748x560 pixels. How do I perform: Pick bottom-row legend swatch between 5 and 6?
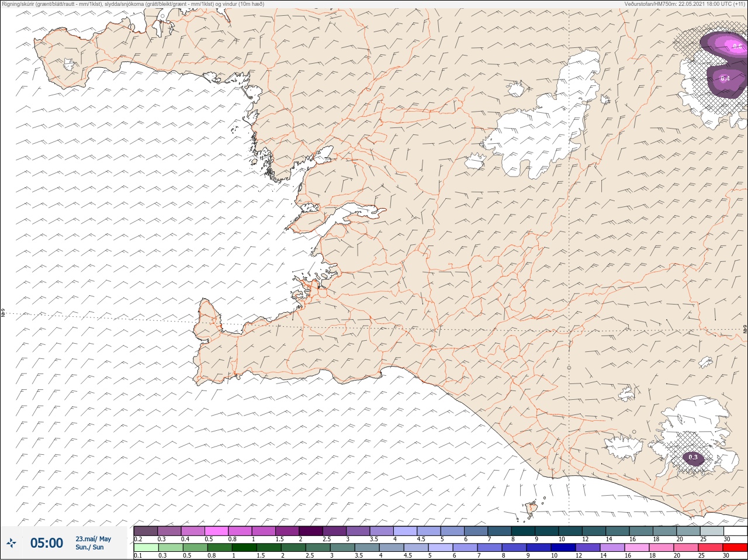click(441, 548)
